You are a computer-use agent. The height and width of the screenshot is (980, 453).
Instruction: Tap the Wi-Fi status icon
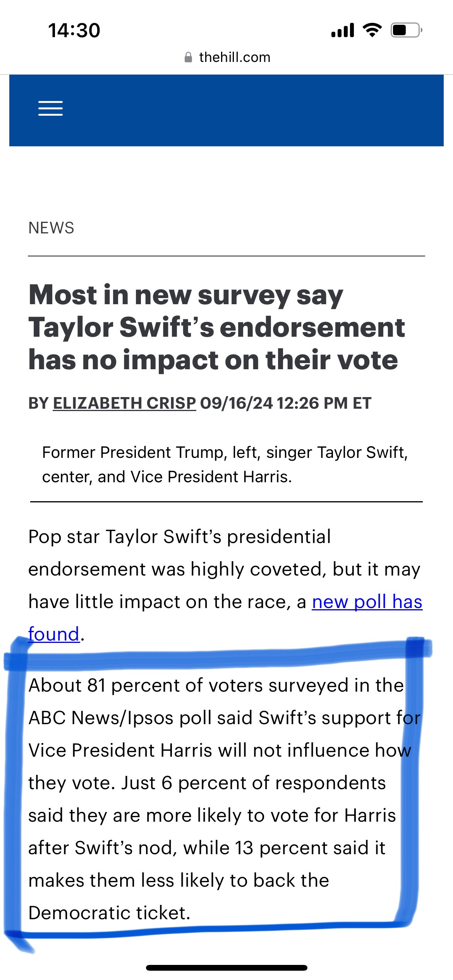[372, 30]
